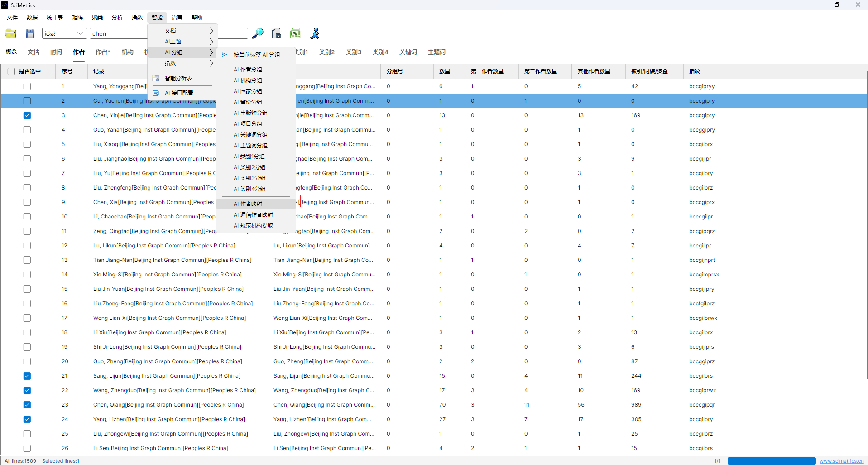The height and width of the screenshot is (465, 868).
Task: Uncheck the box for row 23 Chen, Qiang
Action: tap(27, 405)
